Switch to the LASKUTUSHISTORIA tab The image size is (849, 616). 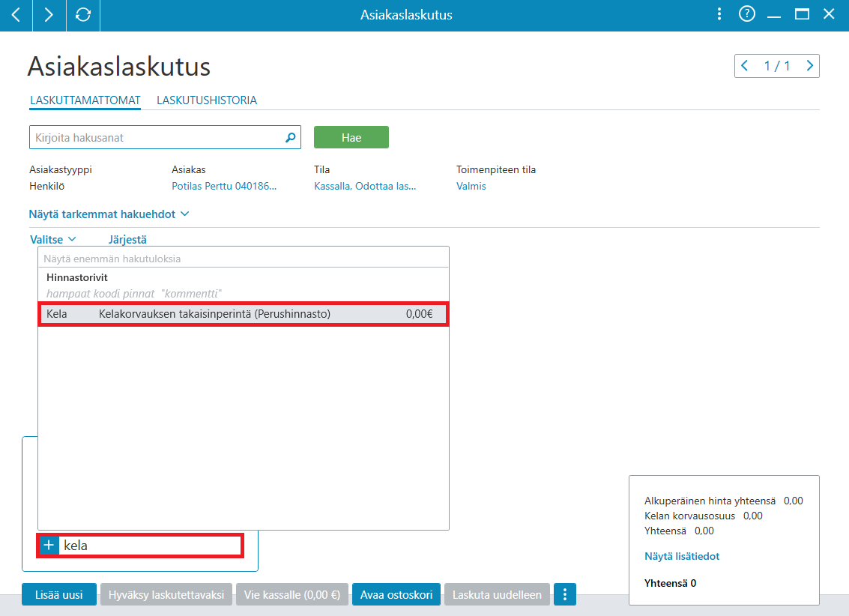207,100
